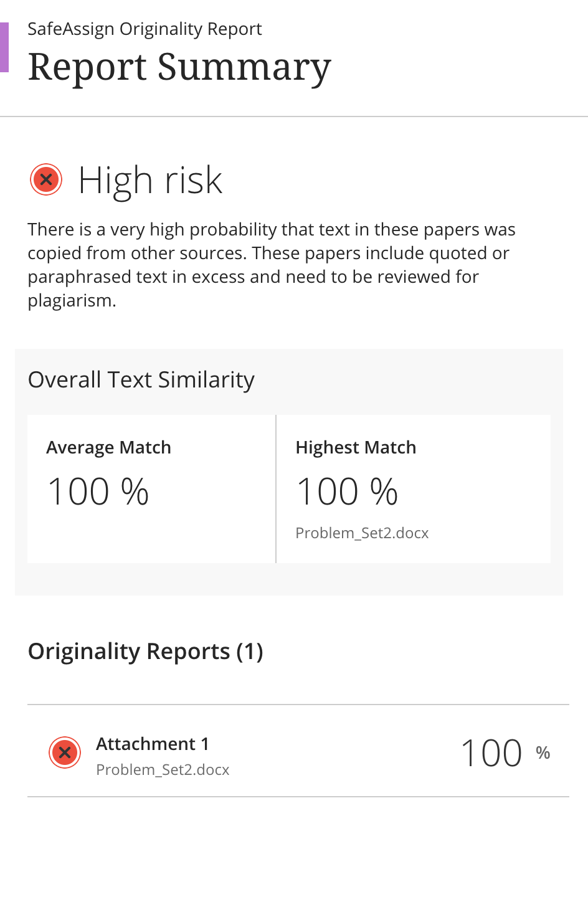This screenshot has width=588, height=897.
Task: Click the Average Match 100 % value
Action: pyautogui.click(x=98, y=491)
